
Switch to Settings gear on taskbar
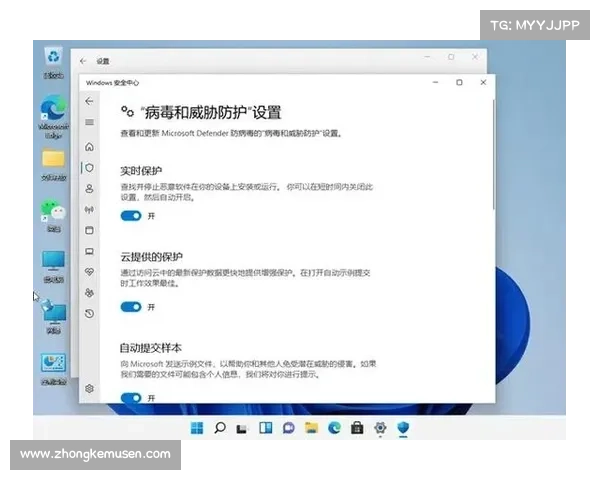click(380, 428)
